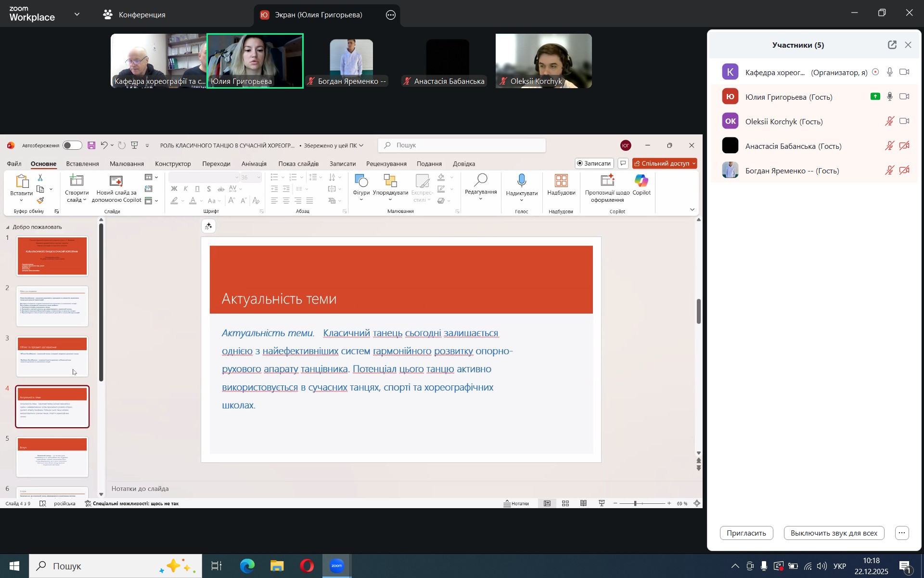The image size is (924, 578).
Task: Click the zoom level slider handle
Action: click(635, 503)
